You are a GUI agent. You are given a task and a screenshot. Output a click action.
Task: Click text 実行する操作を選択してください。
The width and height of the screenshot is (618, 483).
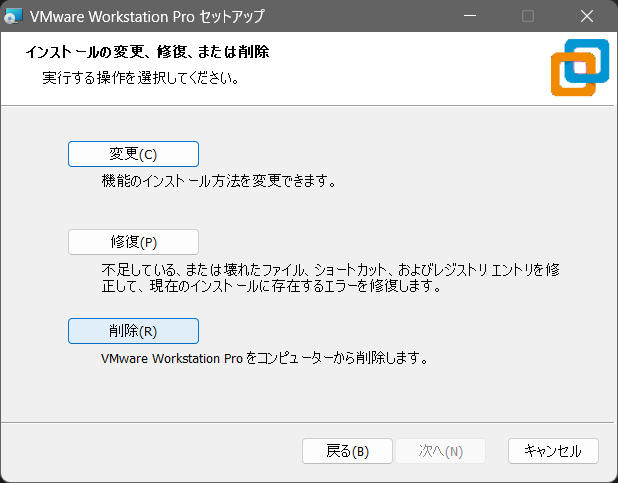click(141, 78)
